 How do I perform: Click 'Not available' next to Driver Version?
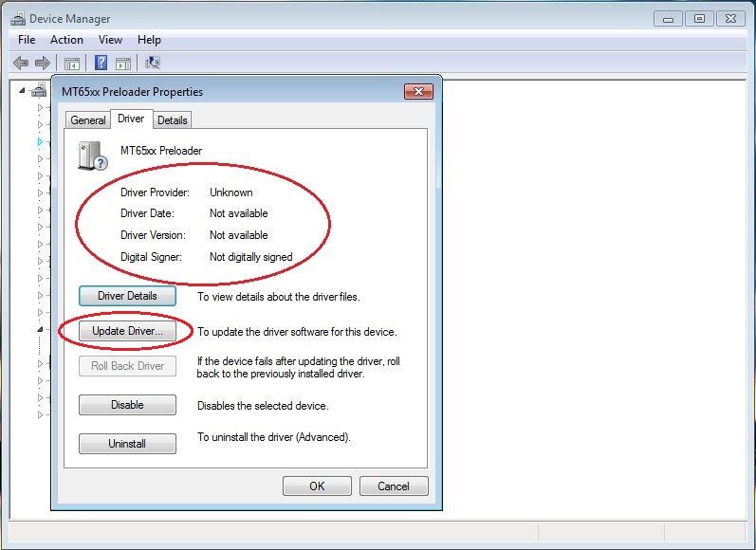tap(239, 235)
